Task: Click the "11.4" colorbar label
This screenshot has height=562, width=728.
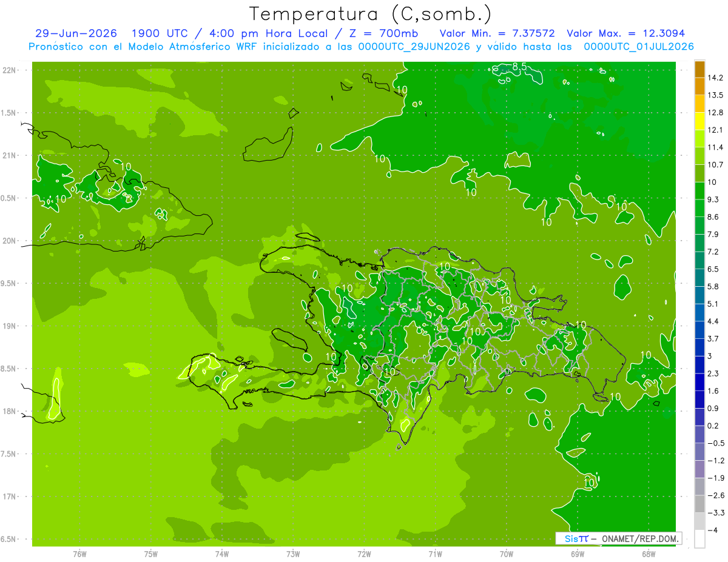Action: tap(716, 147)
